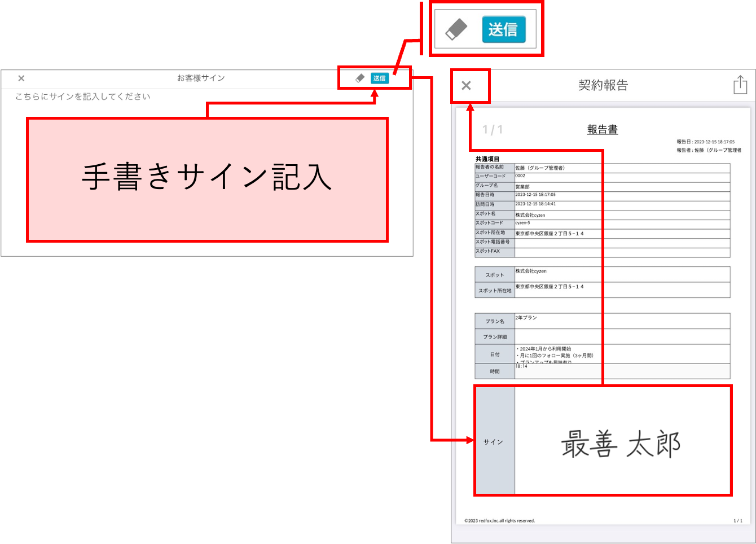
Task: Select the お客様サイン title text
Action: tap(201, 78)
